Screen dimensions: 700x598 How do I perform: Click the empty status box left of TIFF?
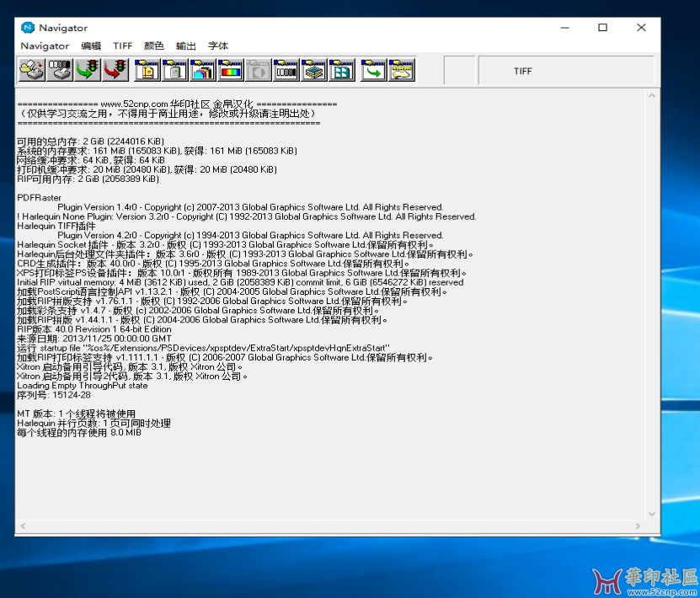pyautogui.click(x=459, y=71)
